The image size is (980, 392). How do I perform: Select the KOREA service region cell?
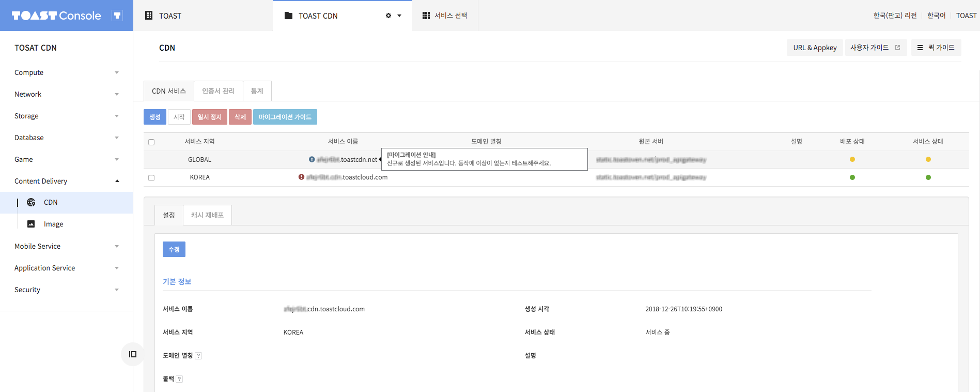coord(199,177)
